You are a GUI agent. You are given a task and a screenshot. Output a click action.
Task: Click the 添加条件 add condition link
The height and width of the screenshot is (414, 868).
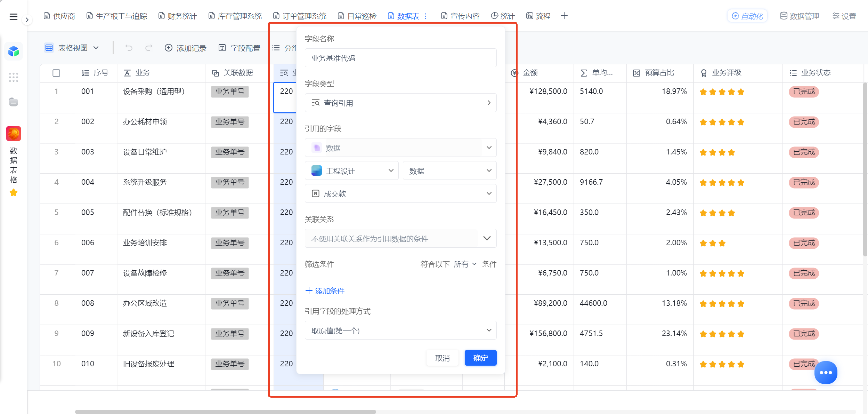[x=325, y=291]
